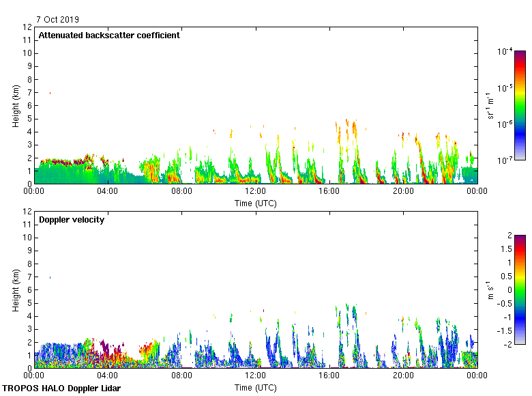Click 'Height (km)' axis label of the Doppler plot
532x396 pixels.
point(16,289)
